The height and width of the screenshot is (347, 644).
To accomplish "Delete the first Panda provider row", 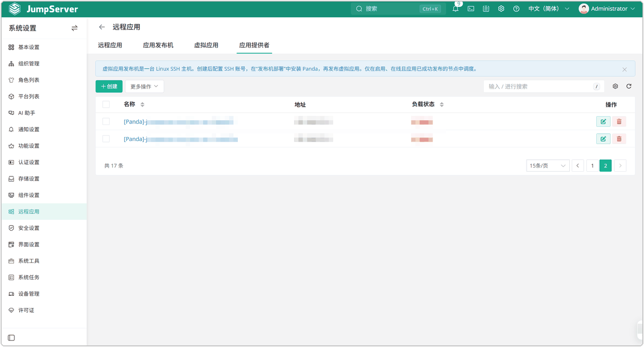I will [x=619, y=122].
